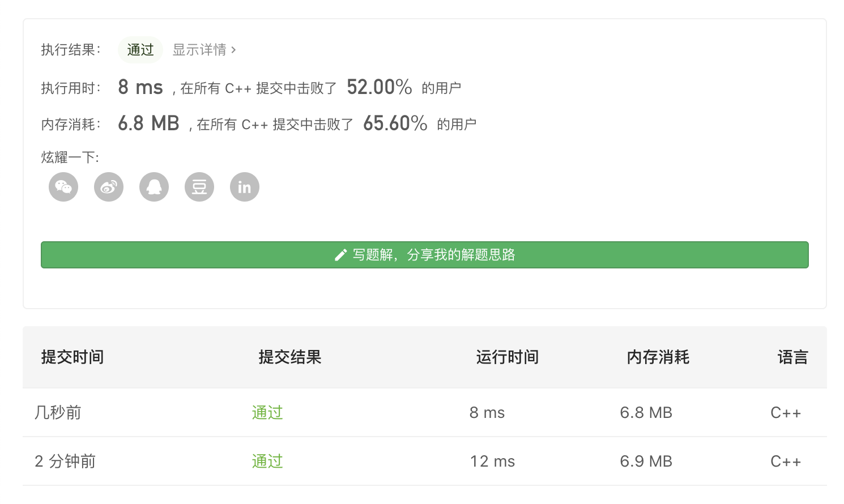Image resolution: width=844 pixels, height=504 pixels.
Task: Select 提交结果 column header
Action: click(290, 357)
